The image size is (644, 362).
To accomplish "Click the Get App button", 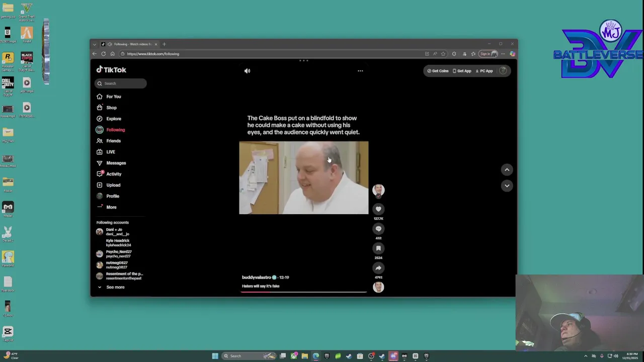I will coord(462,71).
